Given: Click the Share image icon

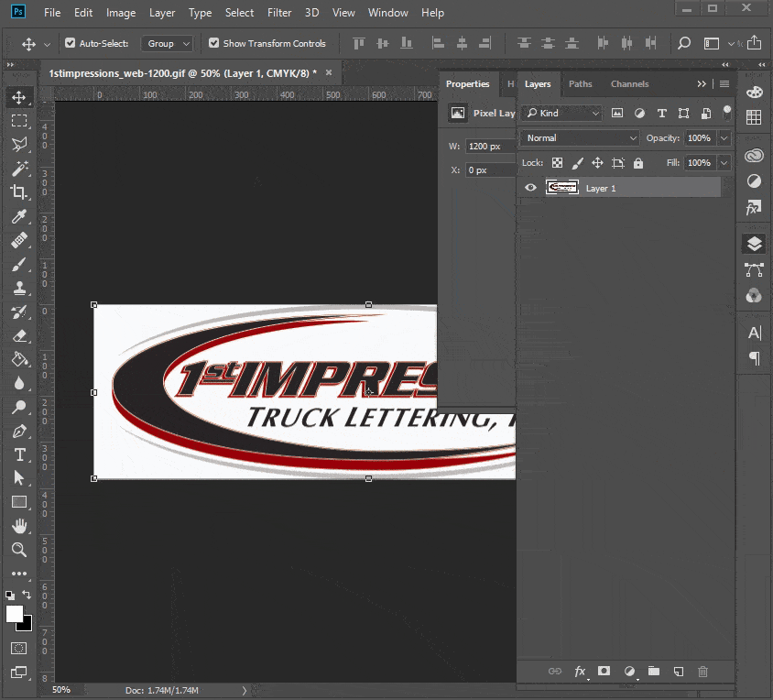Looking at the screenshot, I should click(754, 43).
